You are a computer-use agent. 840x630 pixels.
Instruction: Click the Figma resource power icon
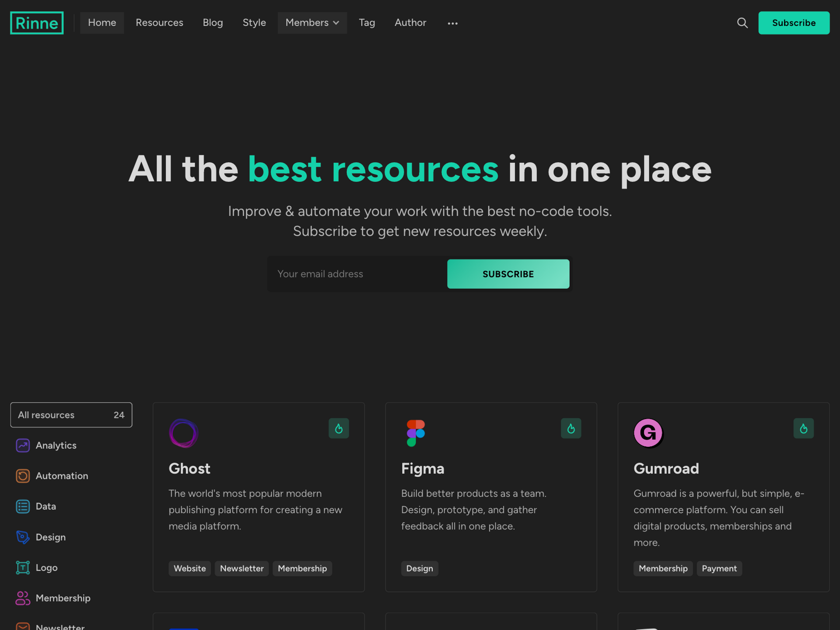point(571,428)
